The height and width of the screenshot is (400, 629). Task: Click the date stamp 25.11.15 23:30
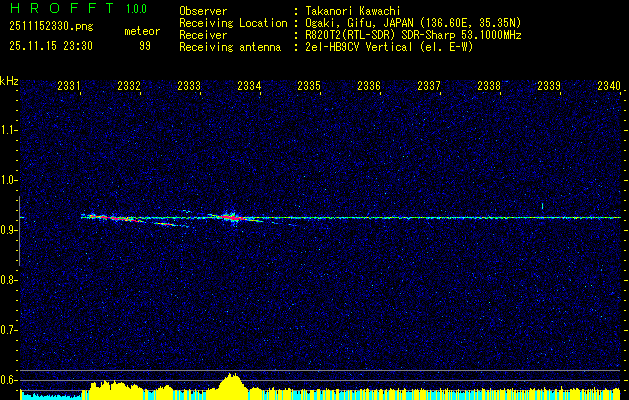51,46
